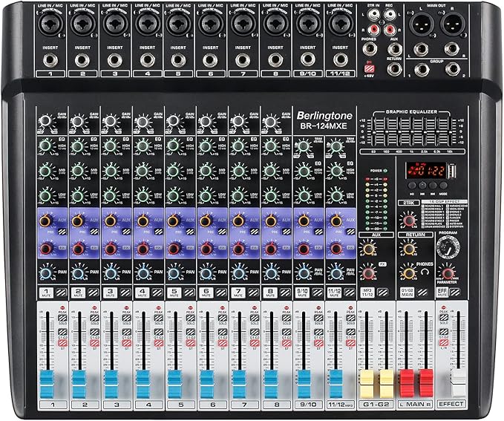Click the channel 6 red FX knob
The height and width of the screenshot is (421, 504).
(x=206, y=247)
